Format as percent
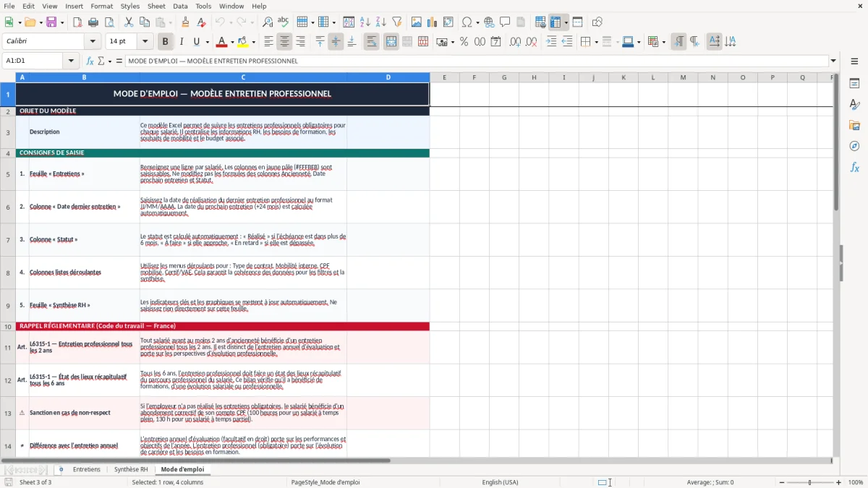Viewport: 868px width, 488px height. [x=464, y=42]
